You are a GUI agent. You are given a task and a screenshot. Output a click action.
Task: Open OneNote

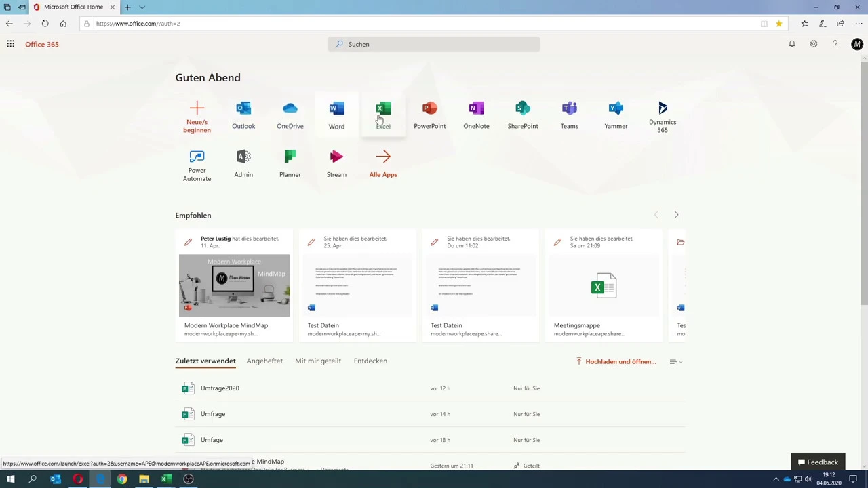click(476, 115)
